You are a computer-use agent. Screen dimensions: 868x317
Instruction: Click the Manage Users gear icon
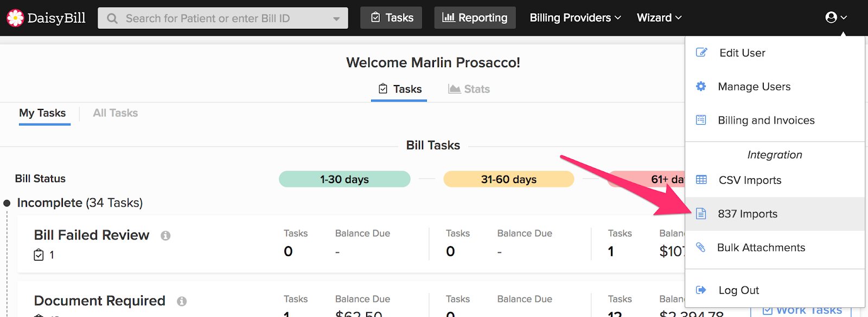(701, 87)
